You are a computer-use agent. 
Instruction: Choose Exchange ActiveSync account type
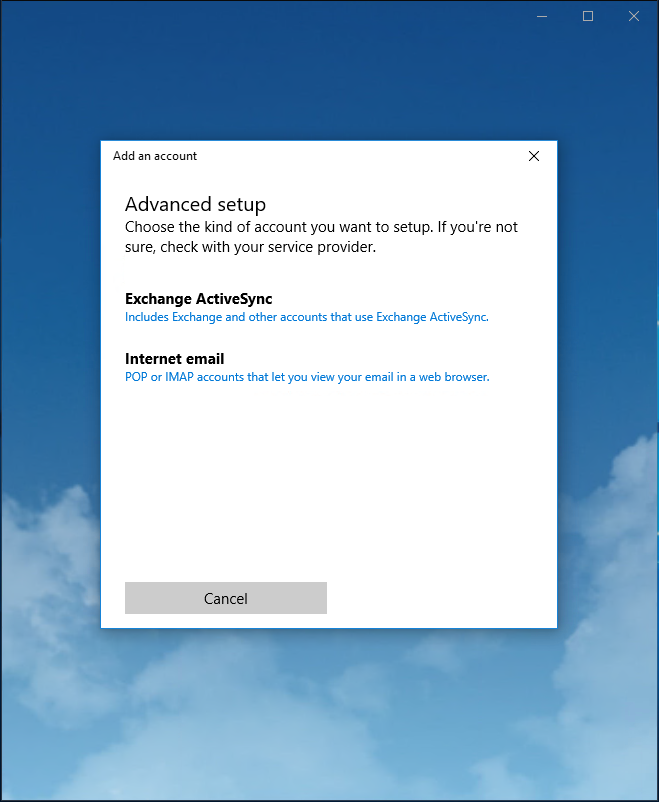tap(199, 299)
